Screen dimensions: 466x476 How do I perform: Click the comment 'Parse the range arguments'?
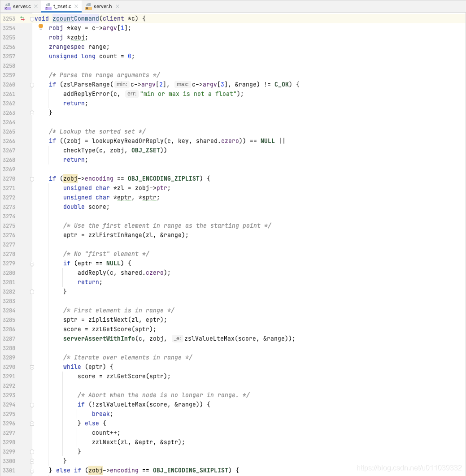pyautogui.click(x=104, y=75)
